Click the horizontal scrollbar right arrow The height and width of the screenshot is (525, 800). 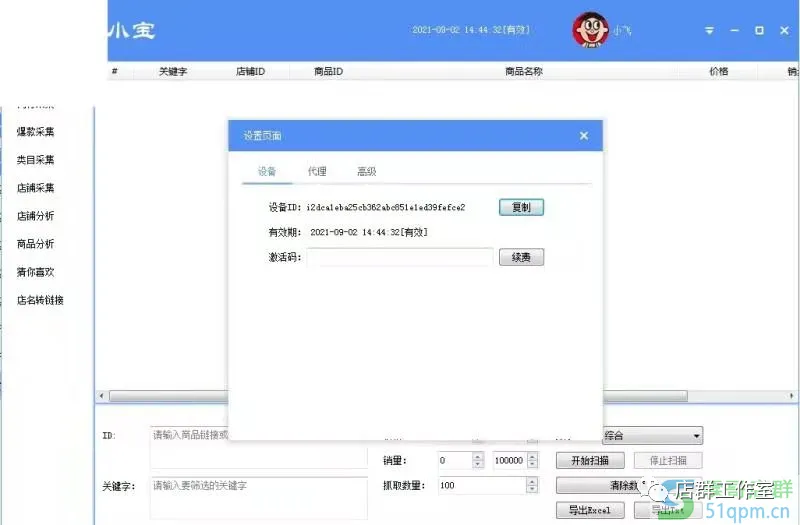[x=791, y=396]
